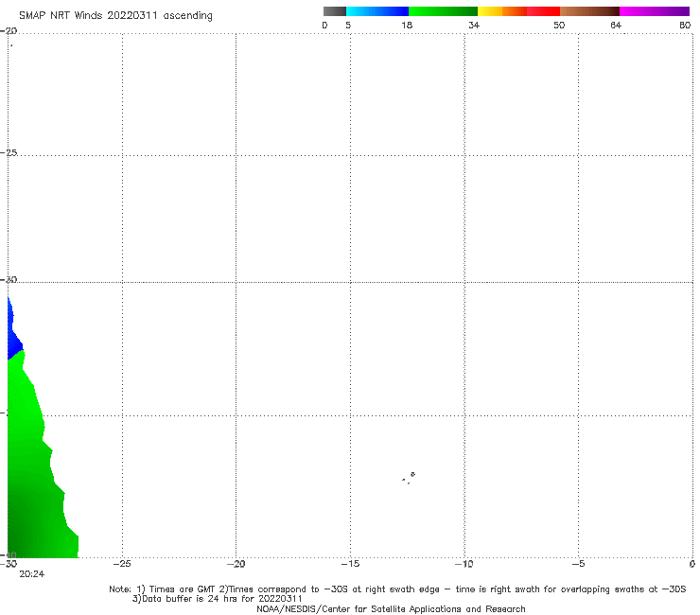The width and height of the screenshot is (700, 615).
Task: Click the longitude axis label -15
Action: click(350, 564)
